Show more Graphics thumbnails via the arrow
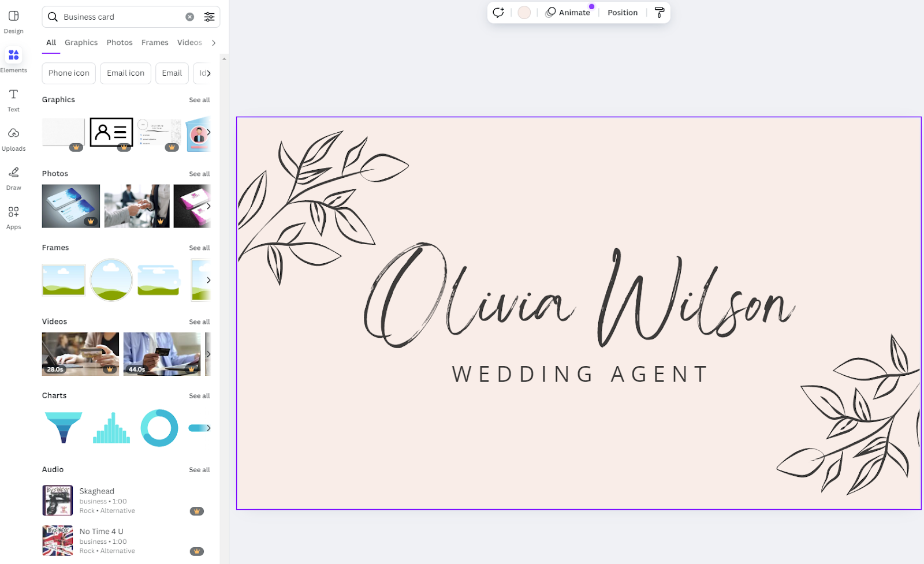 coord(208,132)
